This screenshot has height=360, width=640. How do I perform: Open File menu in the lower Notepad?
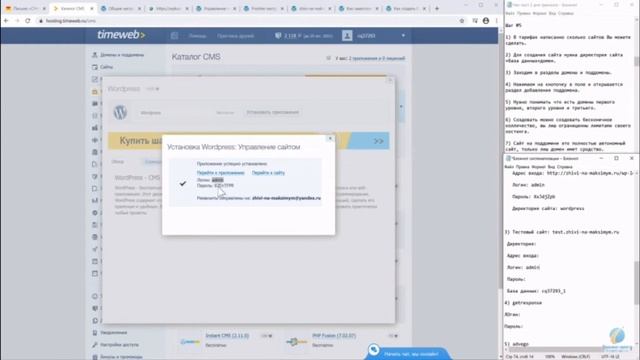pos(509,167)
